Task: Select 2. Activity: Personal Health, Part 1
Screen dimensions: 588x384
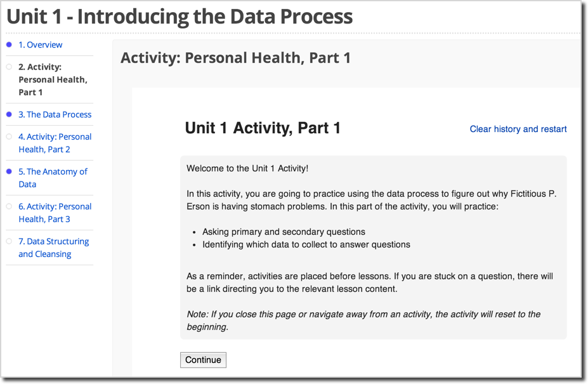Action: [53, 79]
